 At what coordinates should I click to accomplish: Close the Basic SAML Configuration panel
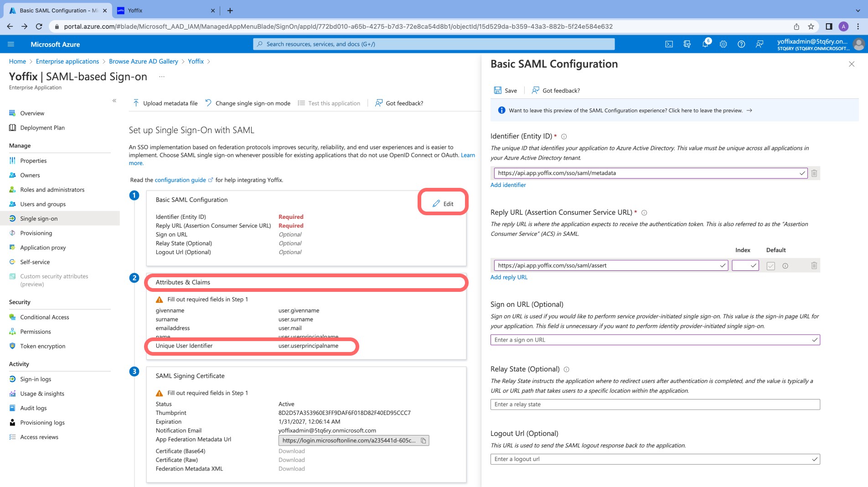[x=852, y=64]
